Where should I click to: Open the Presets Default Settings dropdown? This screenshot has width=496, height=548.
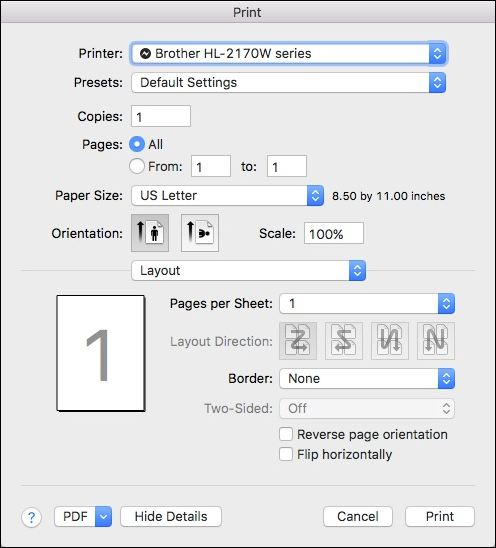289,82
